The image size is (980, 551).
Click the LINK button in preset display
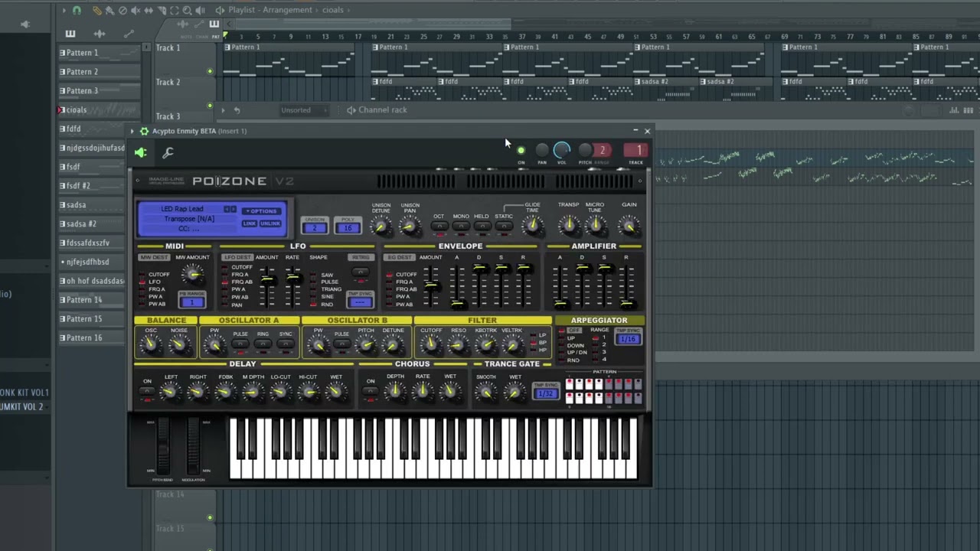[x=250, y=223]
